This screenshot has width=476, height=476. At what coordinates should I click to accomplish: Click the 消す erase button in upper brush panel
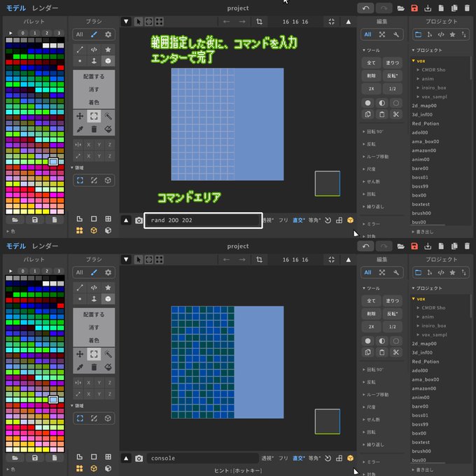point(93,90)
